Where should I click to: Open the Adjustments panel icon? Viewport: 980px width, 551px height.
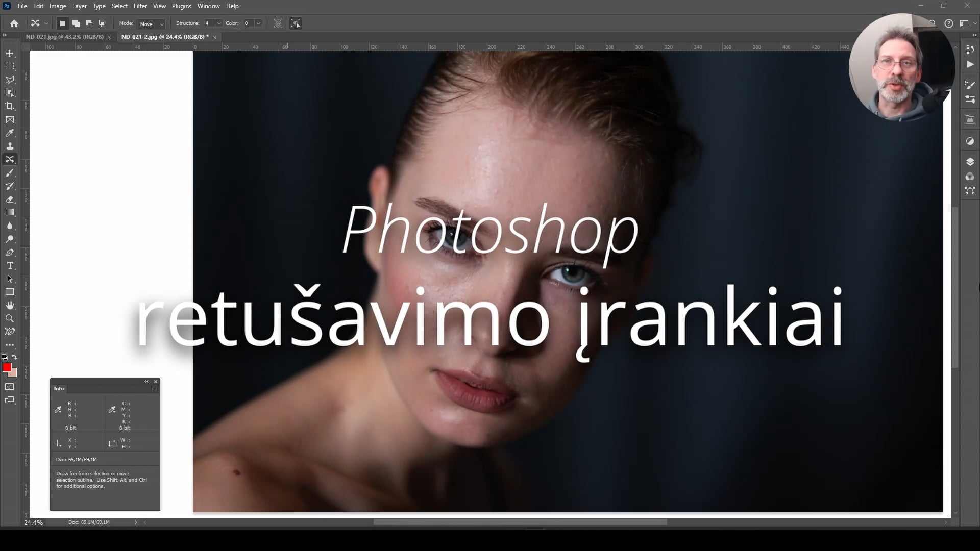[970, 141]
